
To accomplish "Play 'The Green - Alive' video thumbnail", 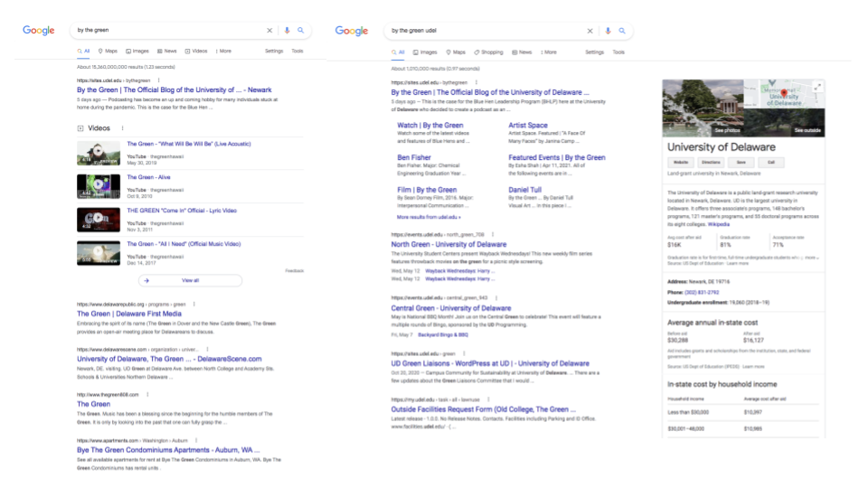I will point(99,186).
